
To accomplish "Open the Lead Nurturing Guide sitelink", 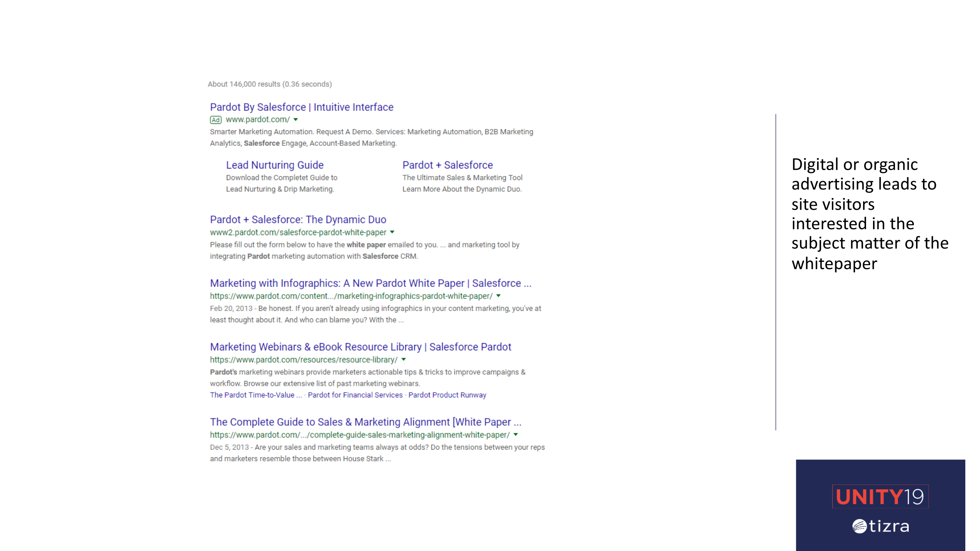I will [275, 165].
